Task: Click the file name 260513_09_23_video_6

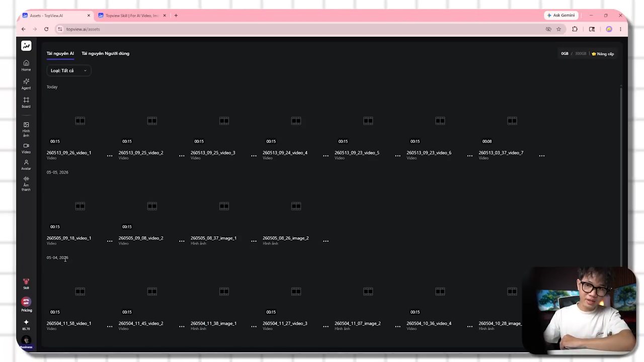Action: [x=429, y=153]
